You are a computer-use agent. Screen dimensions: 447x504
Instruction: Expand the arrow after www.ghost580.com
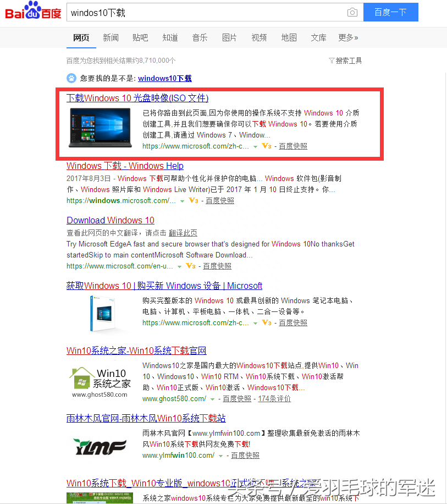point(213,398)
